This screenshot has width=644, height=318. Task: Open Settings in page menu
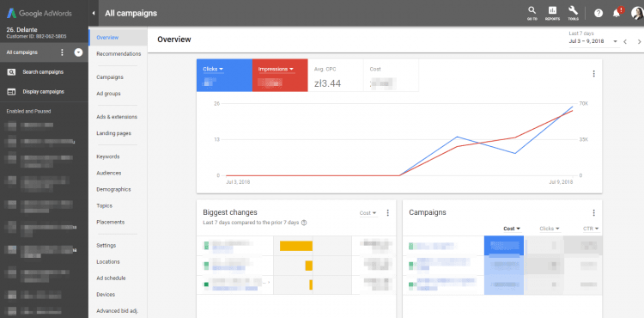tap(106, 246)
